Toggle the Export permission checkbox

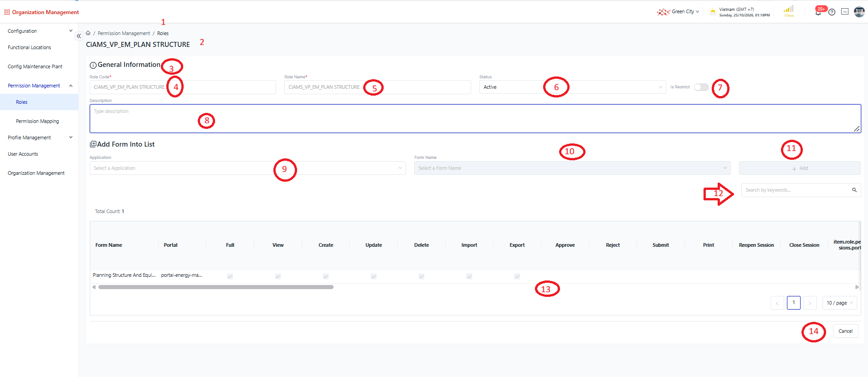517,276
